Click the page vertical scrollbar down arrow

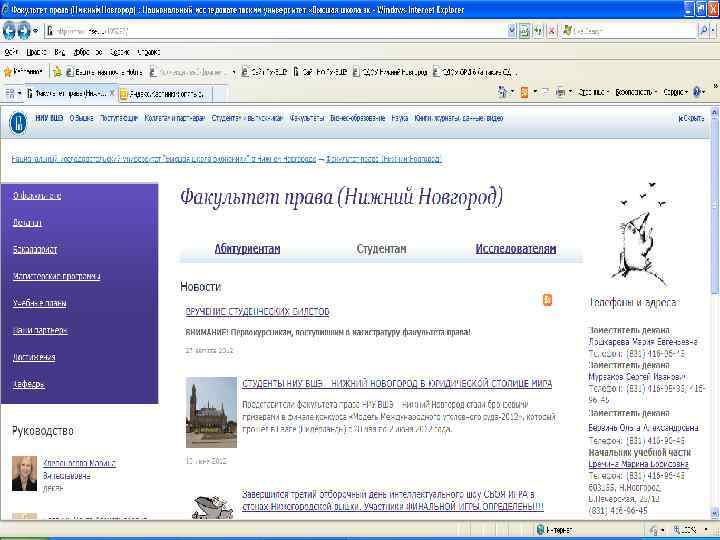[714, 513]
